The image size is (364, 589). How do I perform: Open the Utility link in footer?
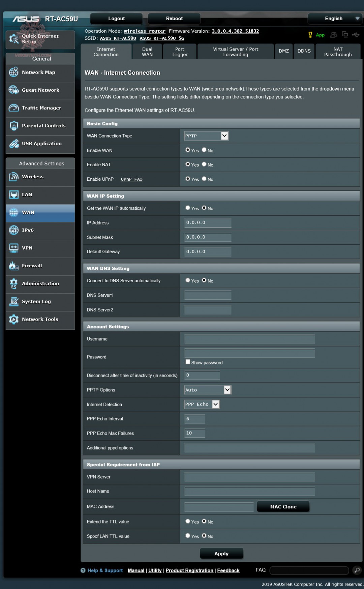(155, 570)
